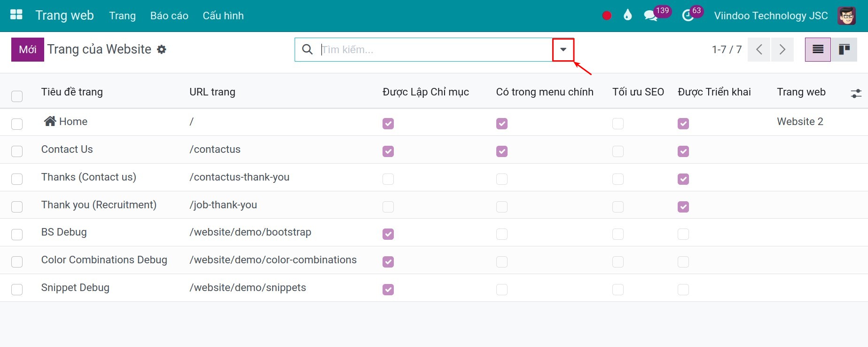The height and width of the screenshot is (347, 868).
Task: Sort by URL trang column header
Action: click(x=212, y=92)
